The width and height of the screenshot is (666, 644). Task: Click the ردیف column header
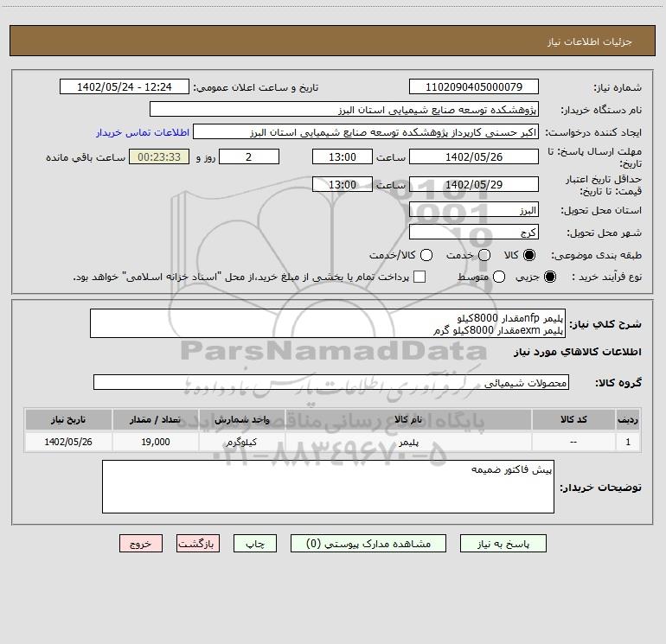[628, 420]
